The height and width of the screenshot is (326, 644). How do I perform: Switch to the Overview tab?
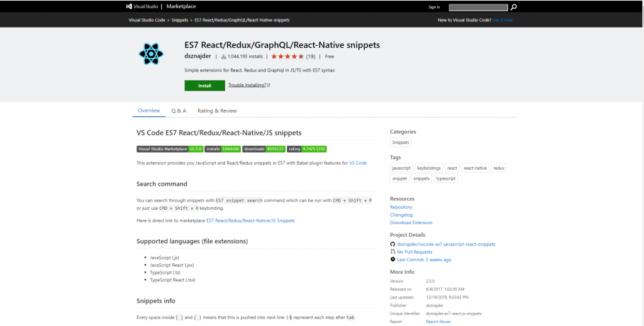pos(148,111)
